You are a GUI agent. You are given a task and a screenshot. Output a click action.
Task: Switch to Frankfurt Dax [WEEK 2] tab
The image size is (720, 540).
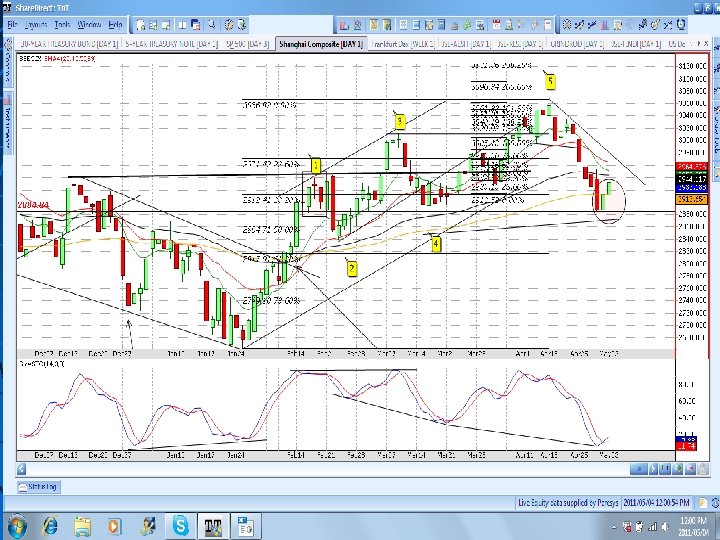(x=402, y=44)
